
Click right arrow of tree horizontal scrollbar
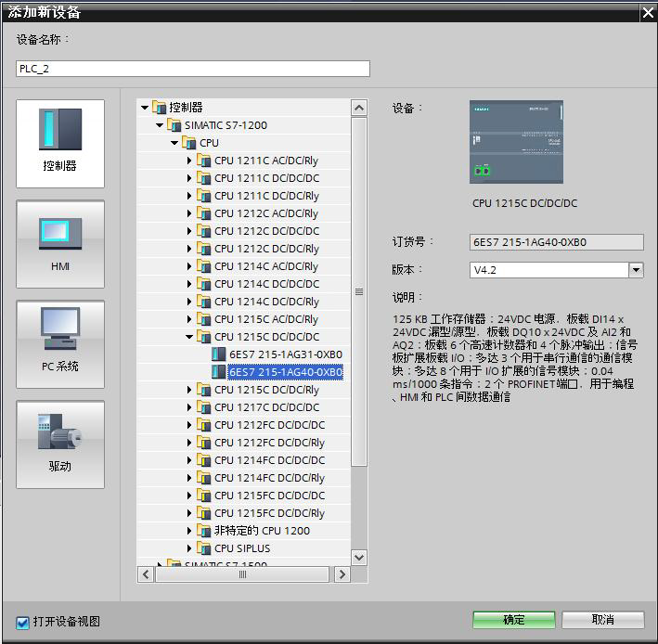tap(342, 574)
